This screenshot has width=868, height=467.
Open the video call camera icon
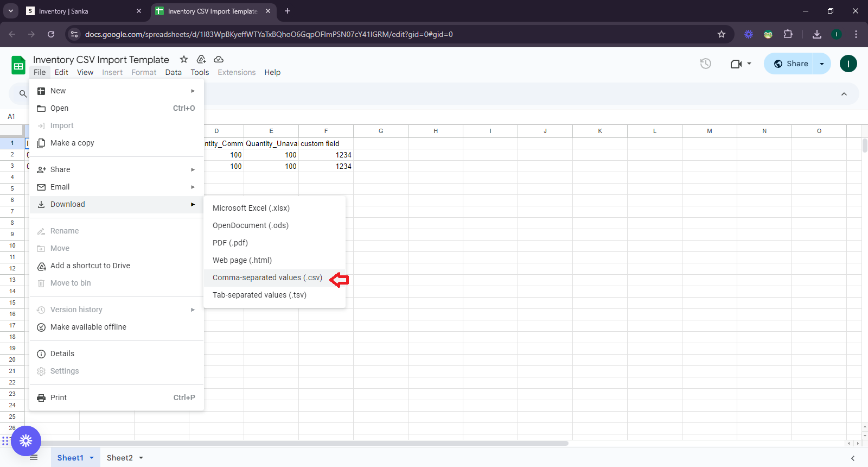pos(736,64)
